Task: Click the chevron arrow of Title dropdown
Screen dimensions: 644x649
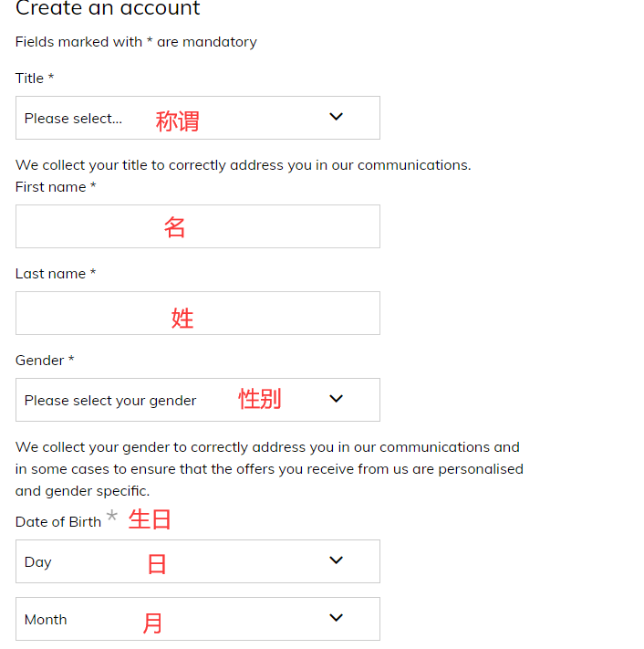Action: [x=336, y=117]
